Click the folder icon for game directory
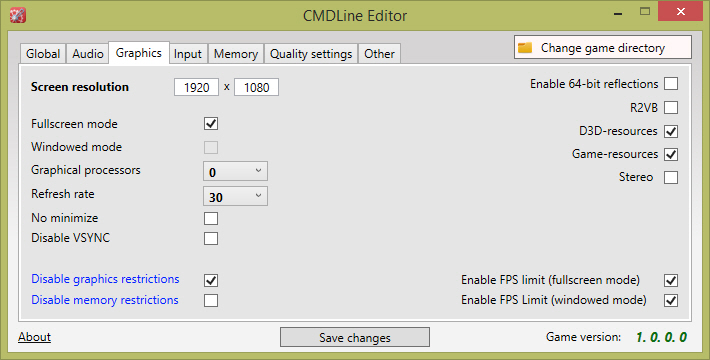Screen dimensions: 710x360 525,48
